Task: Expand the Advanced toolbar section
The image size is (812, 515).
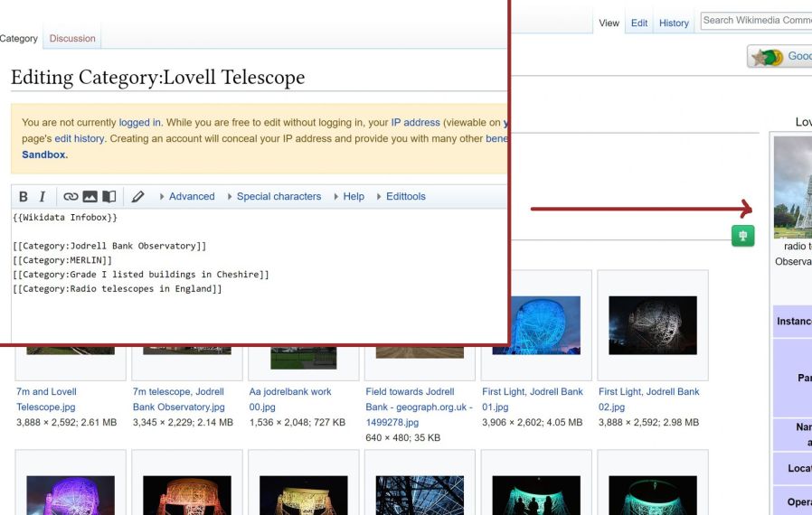Action: click(x=187, y=197)
